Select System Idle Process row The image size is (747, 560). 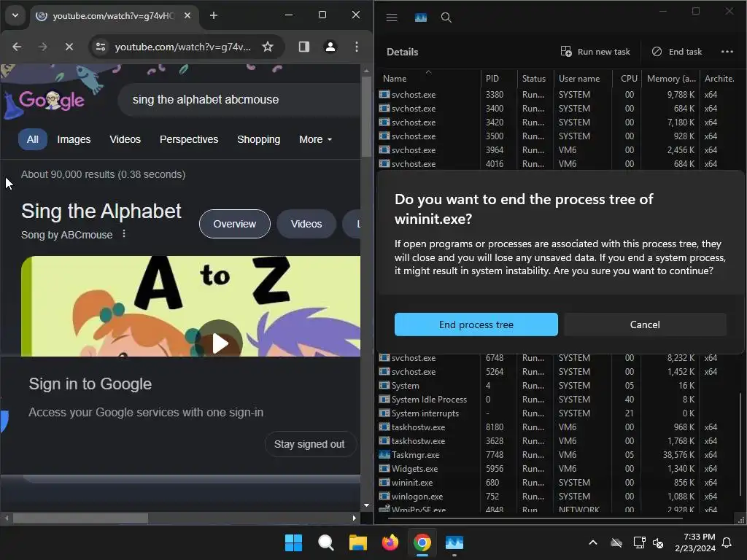[x=557, y=399]
